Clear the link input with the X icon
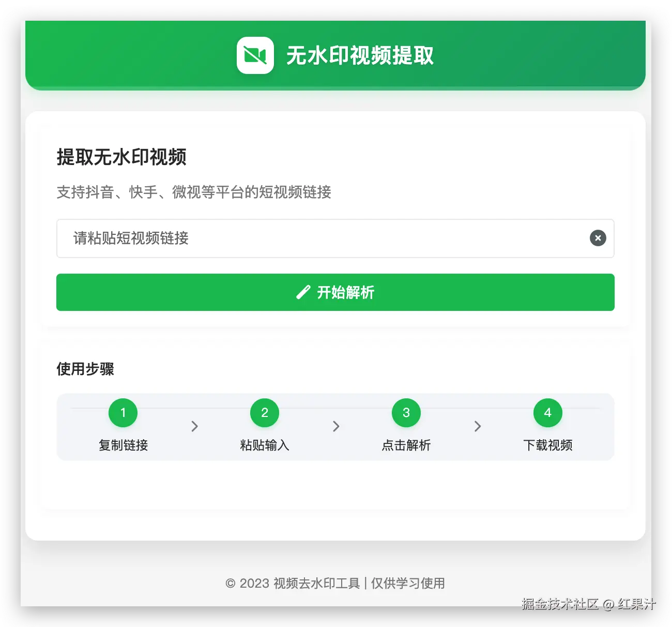 coord(598,238)
